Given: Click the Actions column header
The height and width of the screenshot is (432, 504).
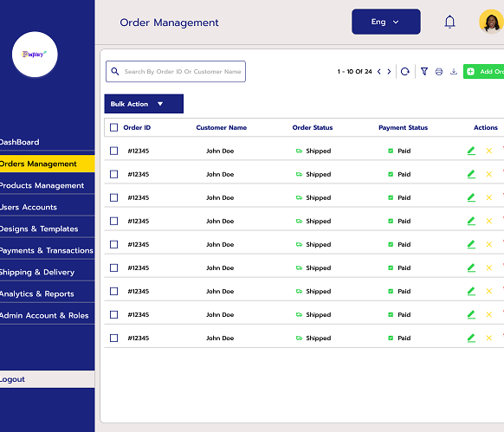Looking at the screenshot, I should coord(486,127).
